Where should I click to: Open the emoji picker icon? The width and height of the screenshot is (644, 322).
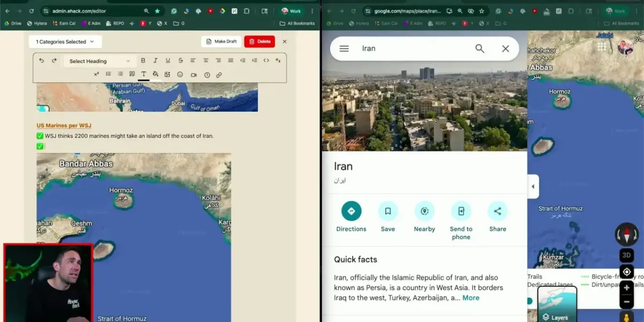180,75
